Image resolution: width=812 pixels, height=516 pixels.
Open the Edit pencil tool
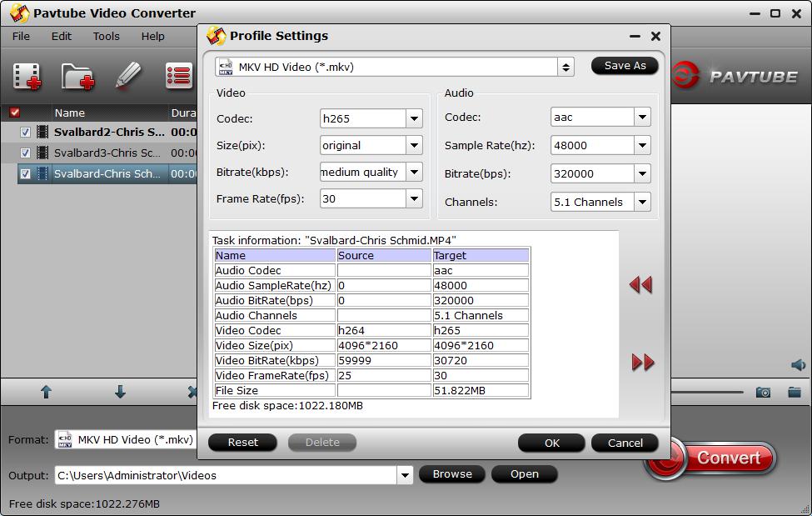click(128, 76)
